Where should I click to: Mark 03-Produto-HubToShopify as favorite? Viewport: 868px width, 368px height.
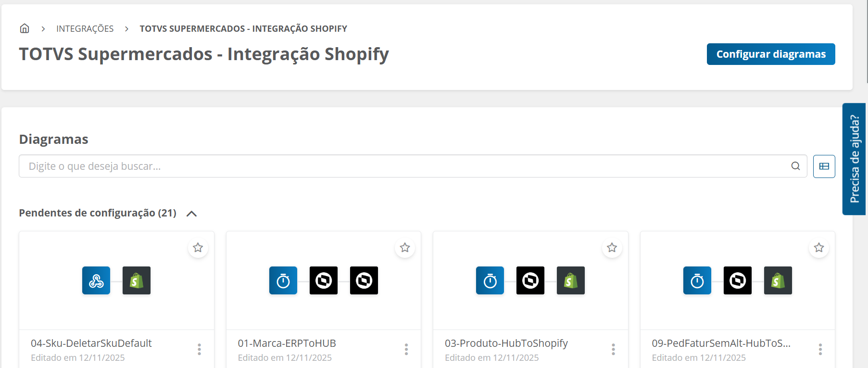coord(612,248)
